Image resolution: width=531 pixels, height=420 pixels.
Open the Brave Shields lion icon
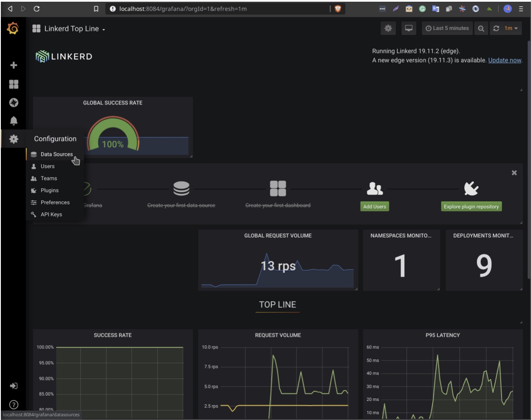click(x=338, y=9)
